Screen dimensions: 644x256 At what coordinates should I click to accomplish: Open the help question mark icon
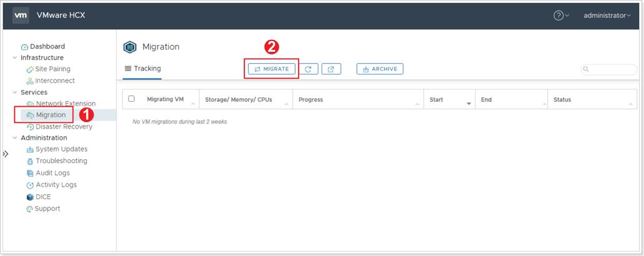[x=558, y=15]
